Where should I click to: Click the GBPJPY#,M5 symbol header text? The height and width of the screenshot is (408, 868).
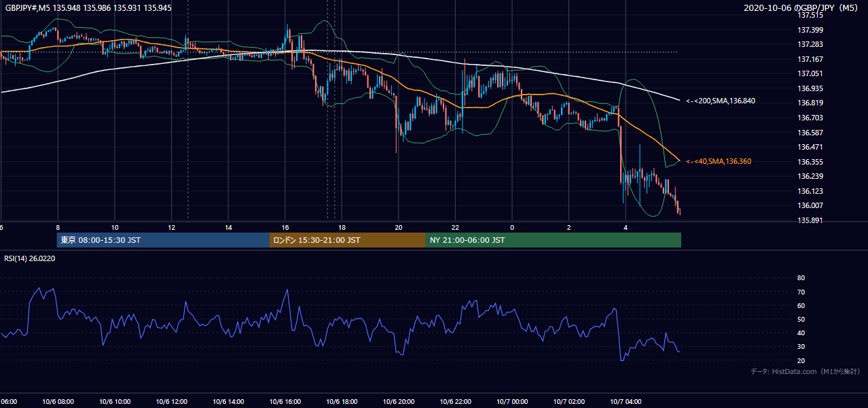[x=88, y=7]
